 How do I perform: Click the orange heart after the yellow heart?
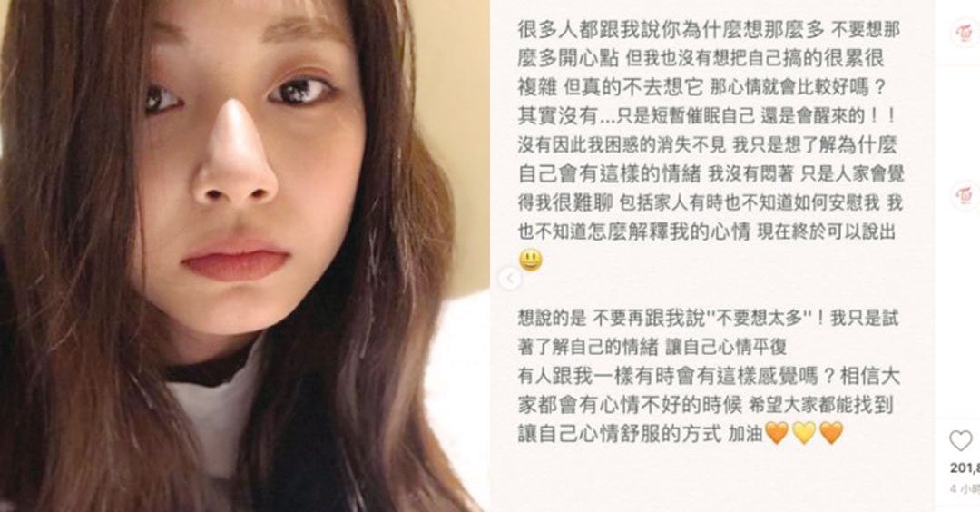[832, 433]
